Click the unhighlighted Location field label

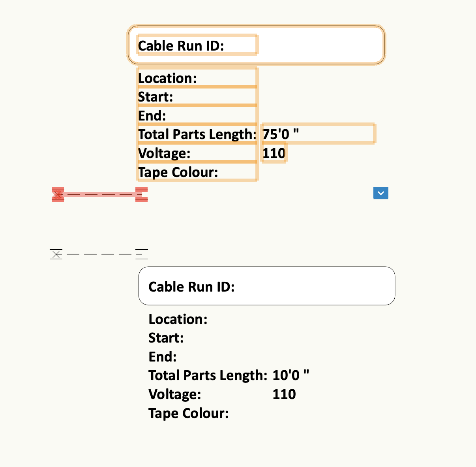(x=178, y=319)
